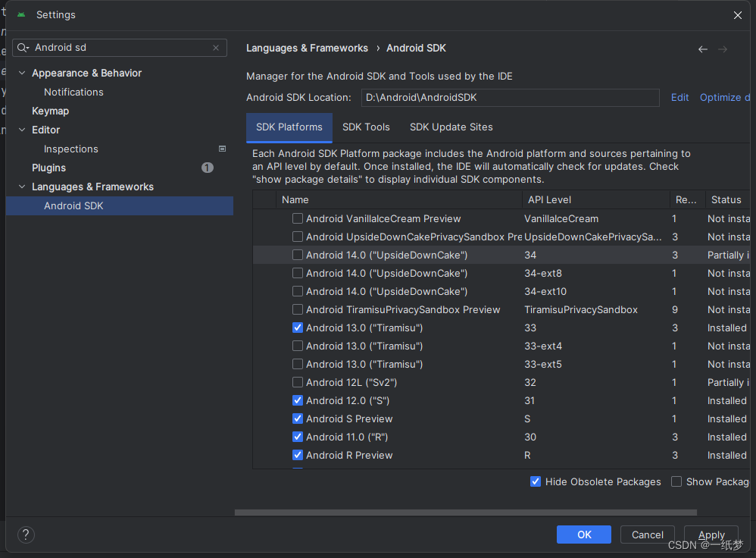Click the Inspections profile settings icon
This screenshot has height=558, width=756.
222,149
